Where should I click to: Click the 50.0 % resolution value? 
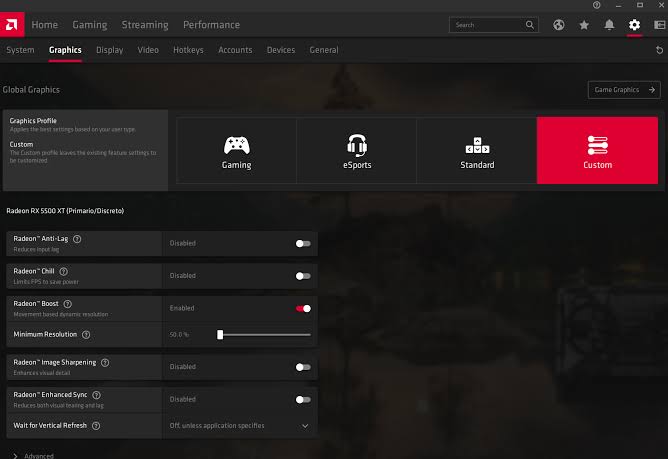coord(179,335)
